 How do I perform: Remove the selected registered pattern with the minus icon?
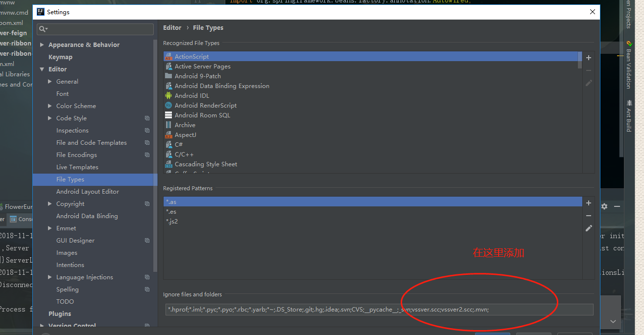(x=589, y=216)
